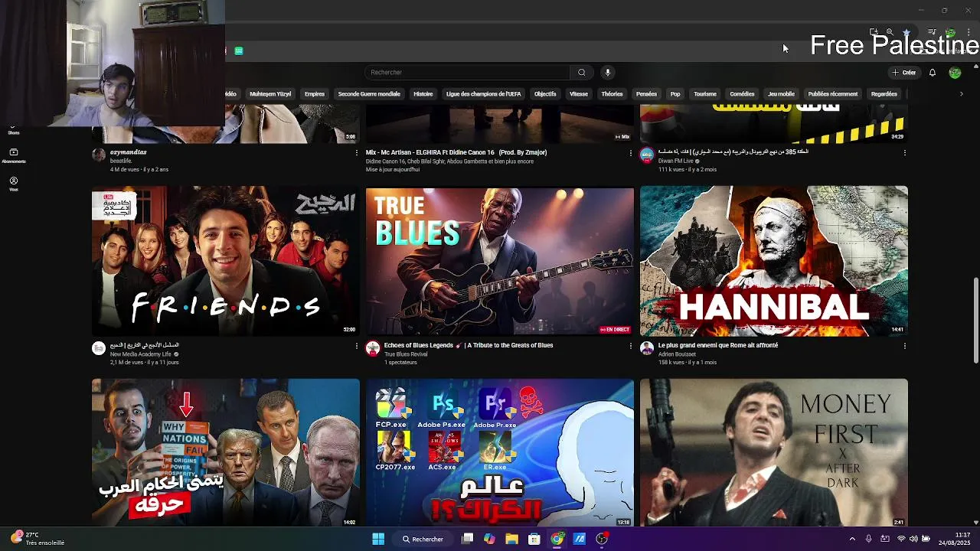This screenshot has height=551, width=980.
Task: Open the Windows Start menu
Action: coord(378,539)
